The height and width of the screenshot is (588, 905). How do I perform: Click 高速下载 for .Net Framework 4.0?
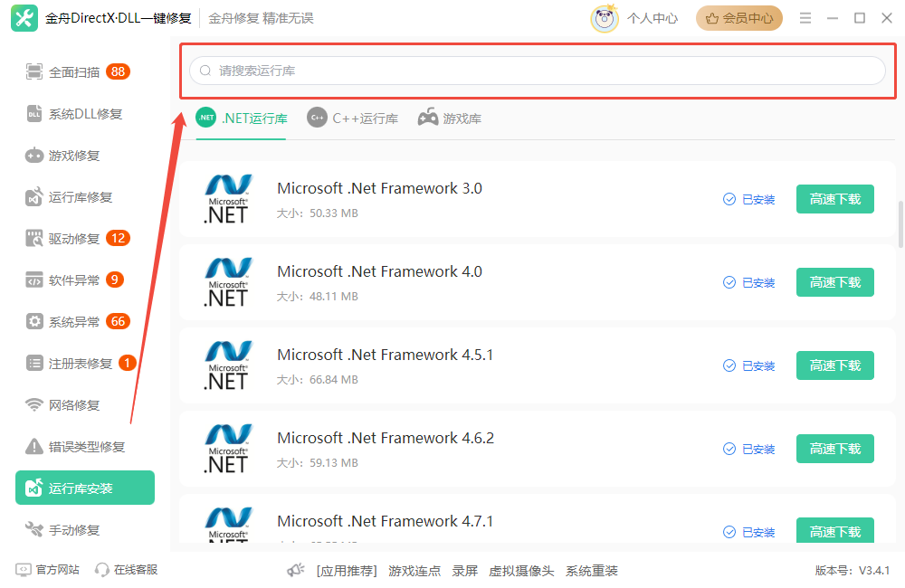tap(834, 282)
